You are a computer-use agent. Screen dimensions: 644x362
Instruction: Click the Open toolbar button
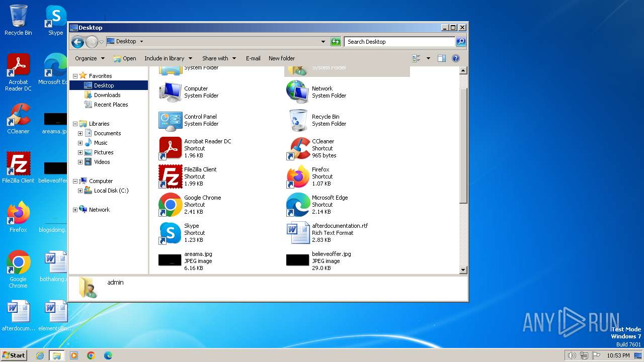(124, 58)
